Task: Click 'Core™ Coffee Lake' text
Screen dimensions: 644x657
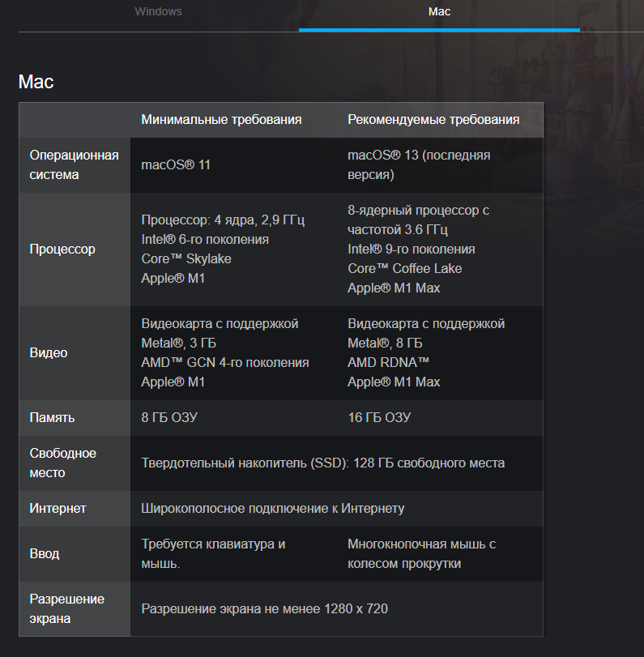Action: coord(405,269)
